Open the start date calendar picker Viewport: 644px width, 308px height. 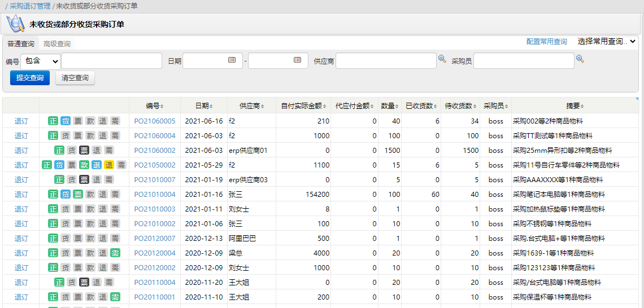point(232,60)
